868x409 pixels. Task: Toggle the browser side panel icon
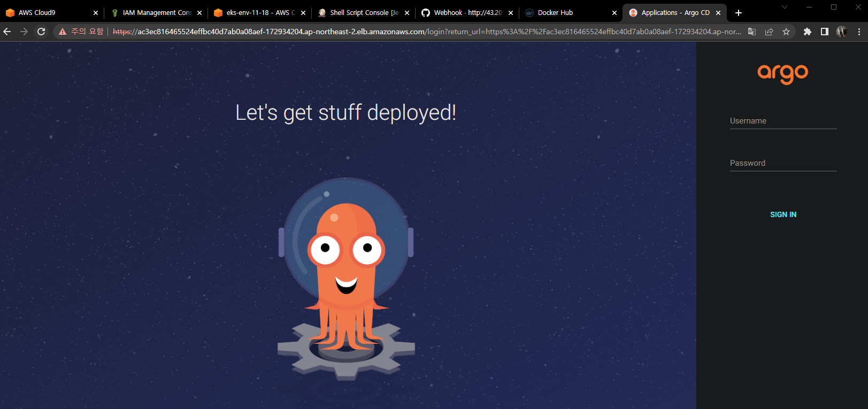[825, 32]
